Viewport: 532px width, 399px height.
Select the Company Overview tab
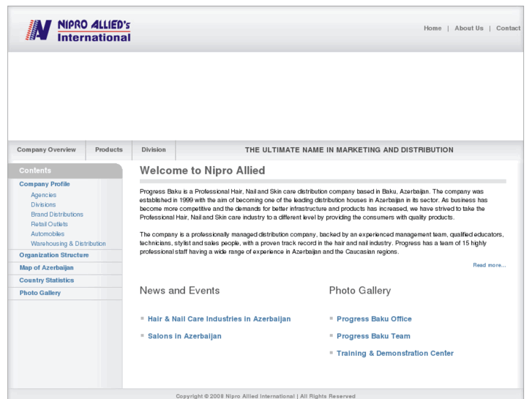pos(47,150)
